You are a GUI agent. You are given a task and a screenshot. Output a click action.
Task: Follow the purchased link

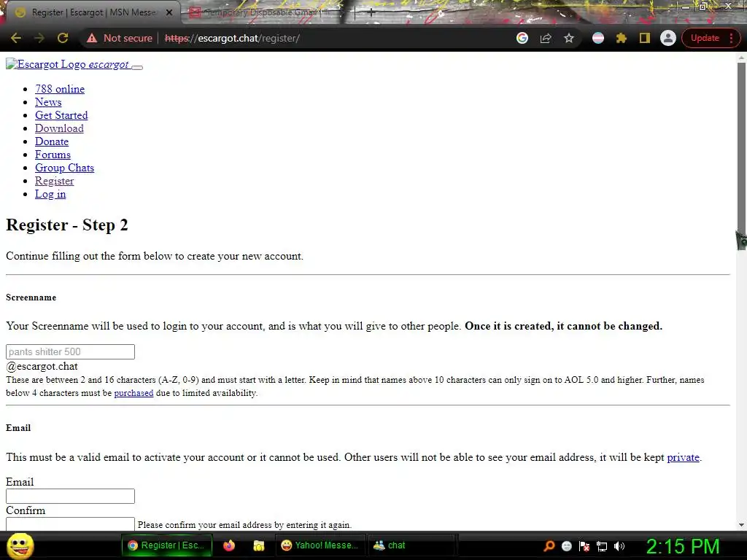[x=133, y=393]
